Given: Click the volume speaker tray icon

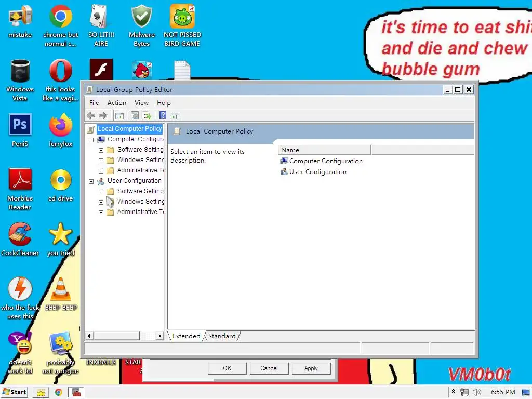Looking at the screenshot, I should pos(476,393).
